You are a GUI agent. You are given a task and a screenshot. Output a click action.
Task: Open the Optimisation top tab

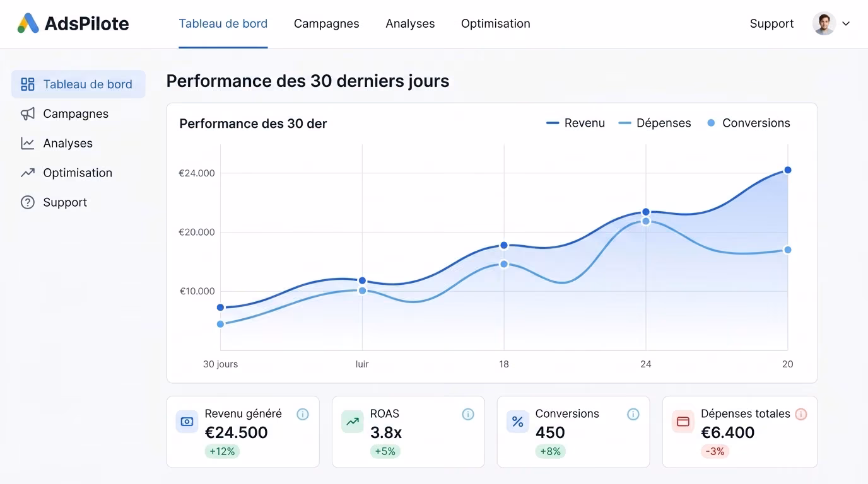tap(496, 24)
